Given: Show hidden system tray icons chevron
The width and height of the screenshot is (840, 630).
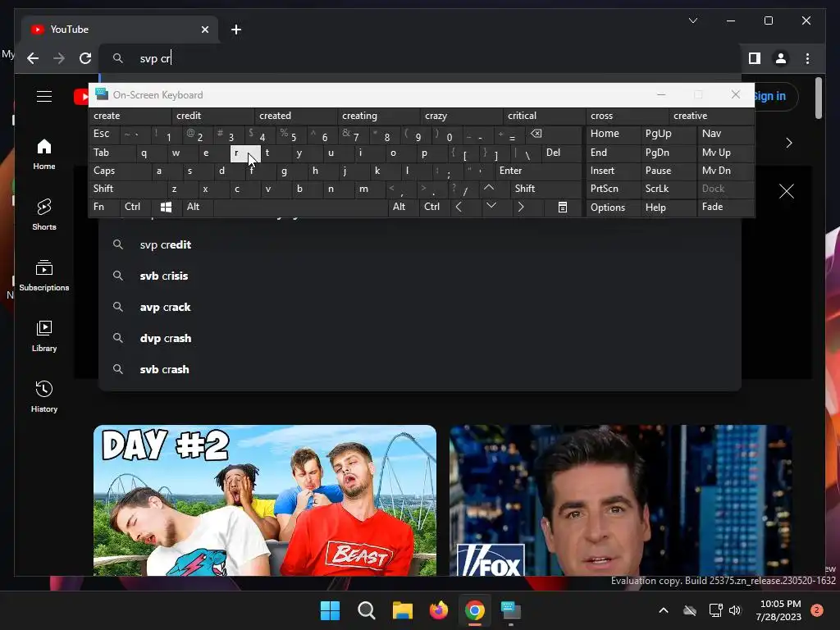Looking at the screenshot, I should [x=663, y=610].
